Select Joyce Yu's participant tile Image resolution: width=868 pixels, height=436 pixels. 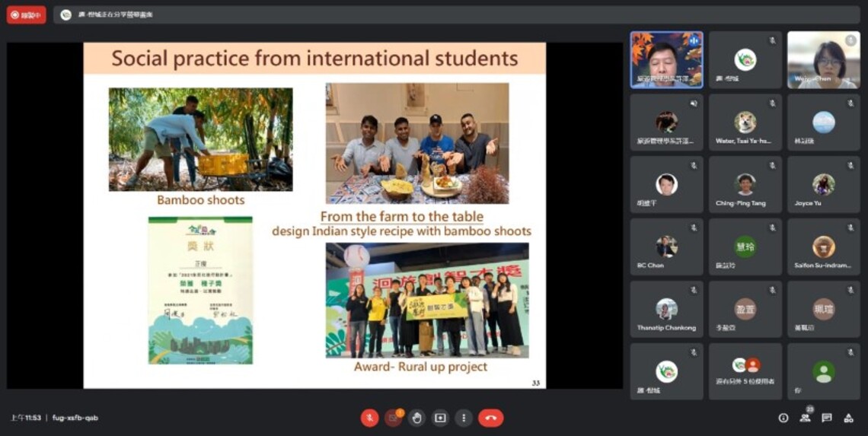point(824,184)
